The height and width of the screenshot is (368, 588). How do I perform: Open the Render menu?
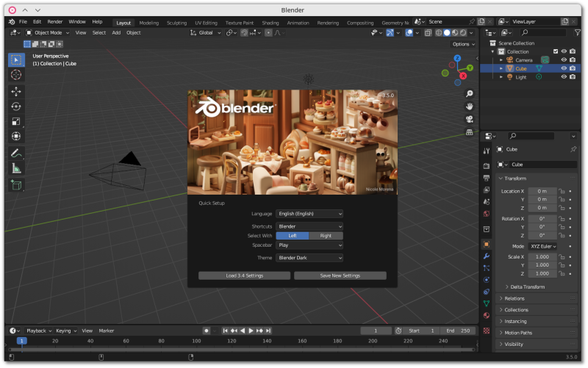pos(54,22)
